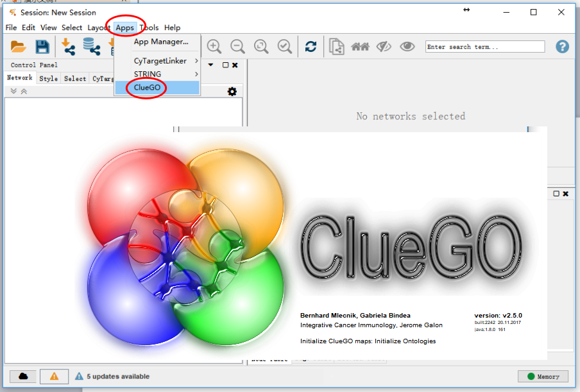Fit network content zoom icon

[261, 47]
